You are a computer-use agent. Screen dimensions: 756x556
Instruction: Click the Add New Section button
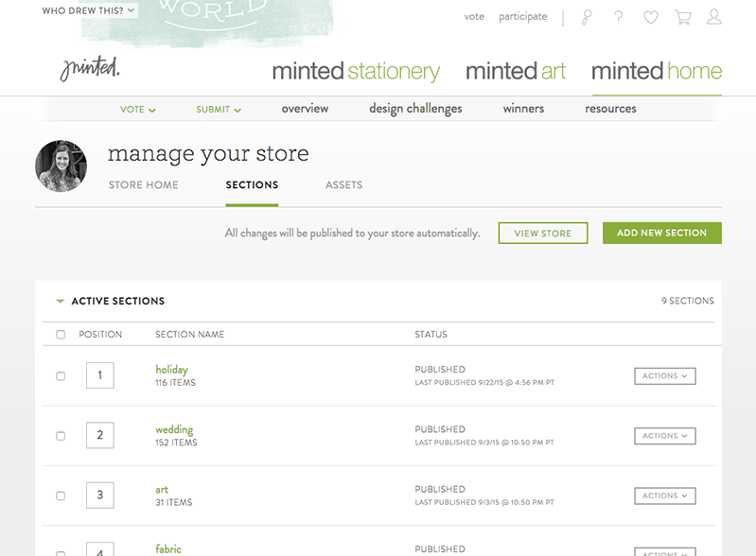(661, 234)
